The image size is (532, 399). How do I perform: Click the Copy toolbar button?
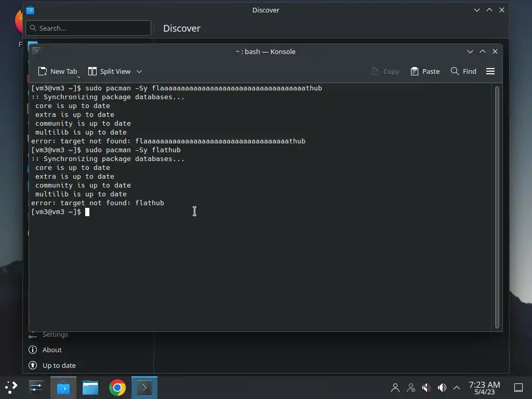[385, 71]
